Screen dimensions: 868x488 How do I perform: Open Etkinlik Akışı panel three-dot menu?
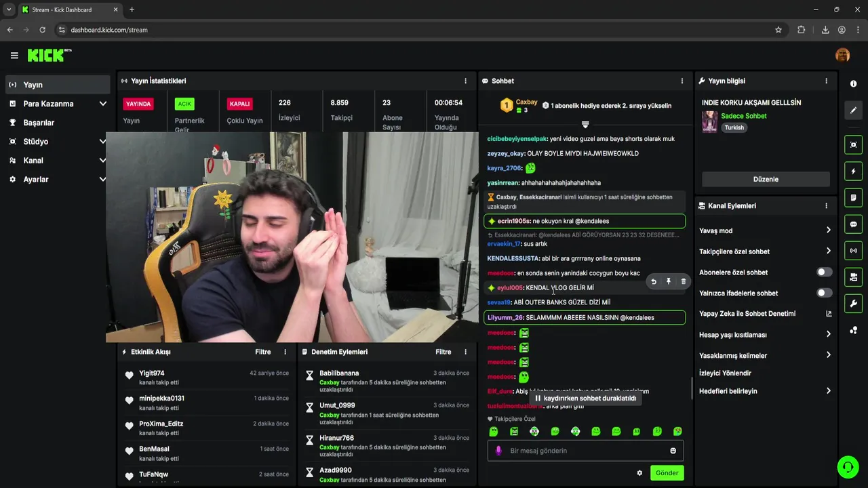[285, 352]
